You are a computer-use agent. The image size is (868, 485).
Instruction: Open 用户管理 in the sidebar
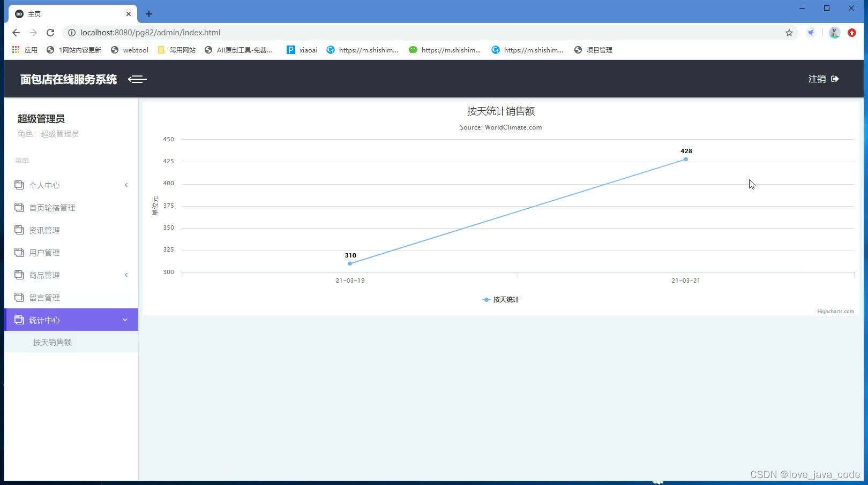(x=71, y=253)
